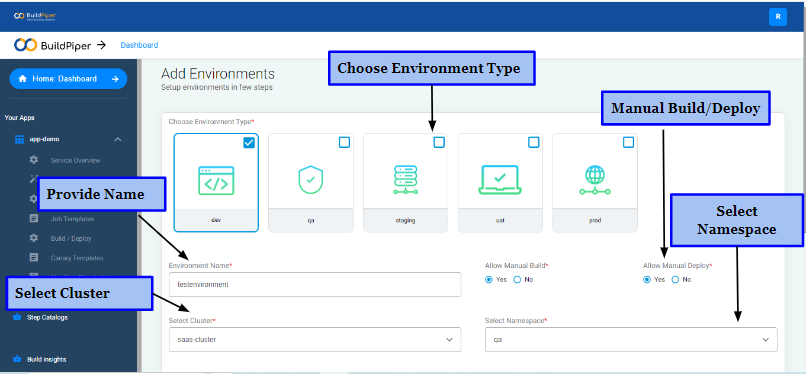The width and height of the screenshot is (806, 374).
Task: Click the arrow icon beside BuildPiper logo
Action: click(x=101, y=45)
